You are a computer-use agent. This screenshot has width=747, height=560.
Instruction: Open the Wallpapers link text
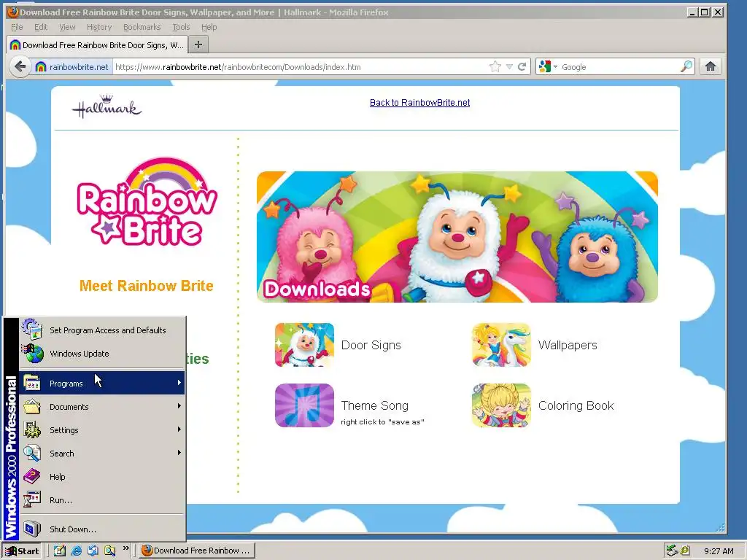568,345
